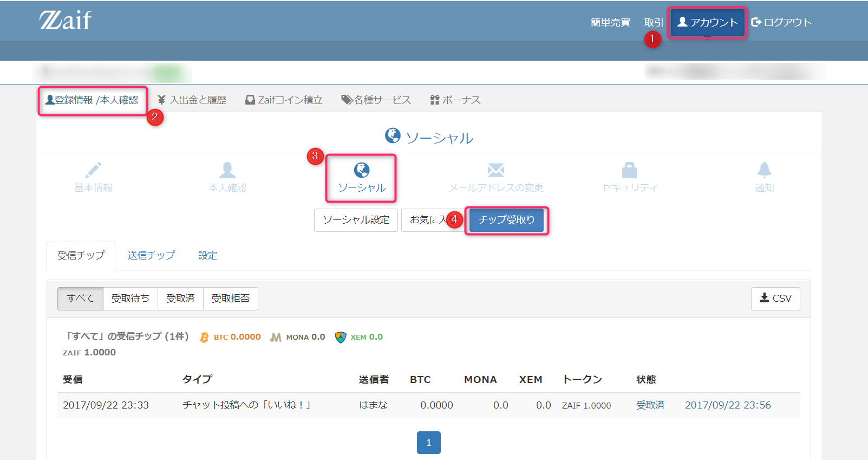Open 簡単売買 in top navigation
Image resolution: width=868 pixels, height=460 pixels.
tap(610, 22)
